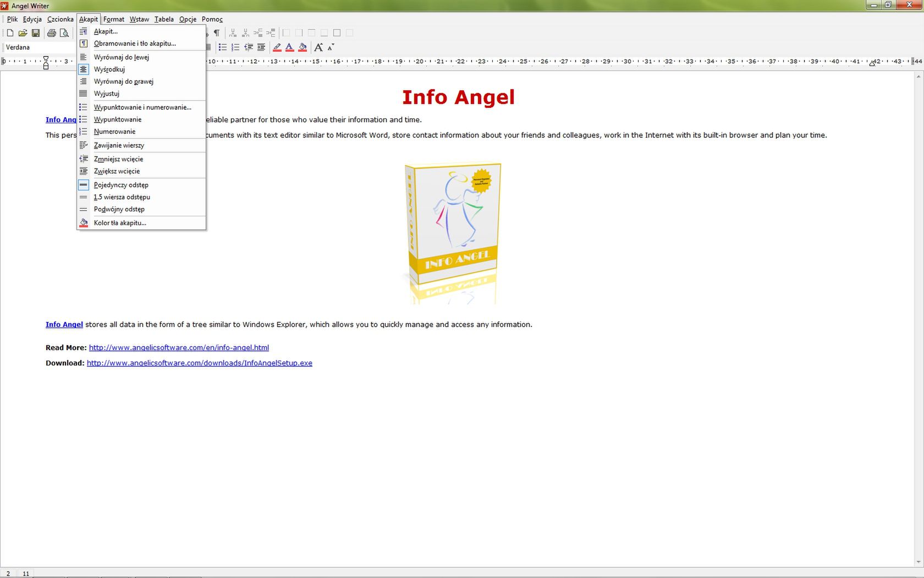The image size is (924, 578).
Task: Click the bulleted list toolbar icon
Action: (x=223, y=47)
